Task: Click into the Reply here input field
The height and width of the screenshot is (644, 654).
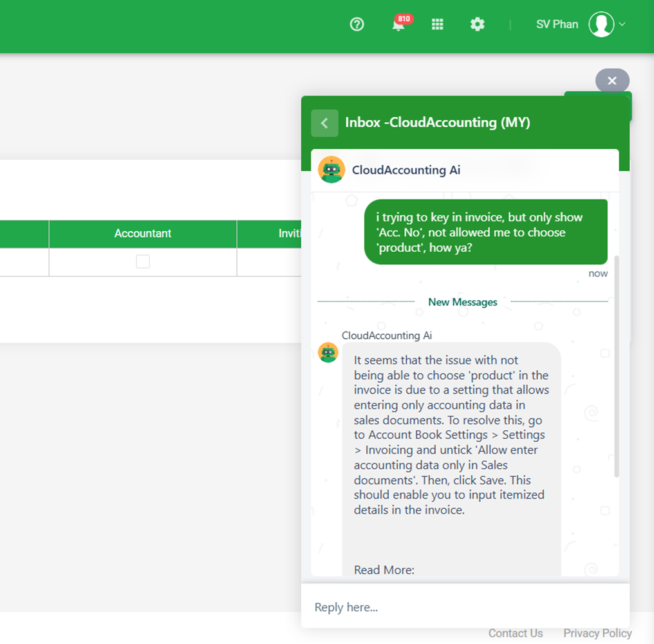Action: tap(465, 607)
